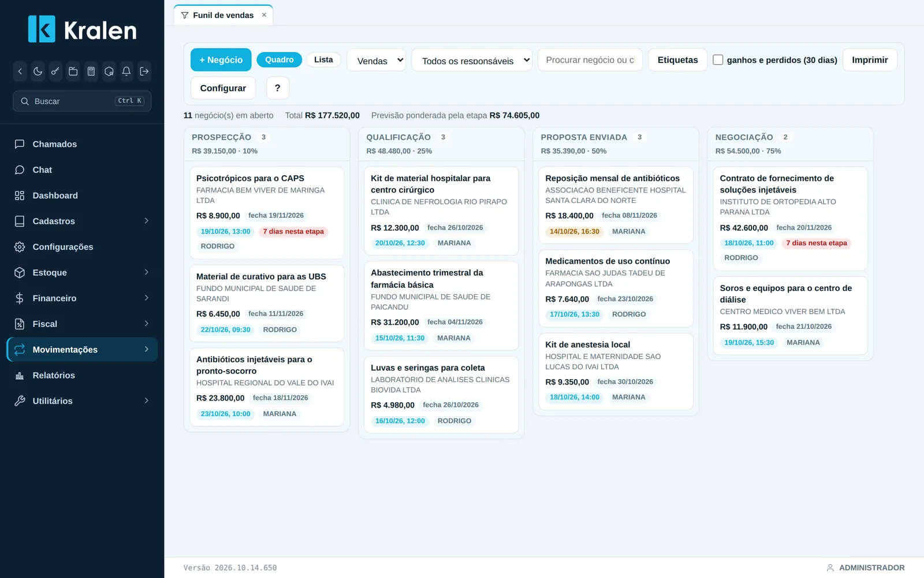Open the Todos os responsáveis dropdown
The width and height of the screenshot is (924, 578).
pyautogui.click(x=472, y=60)
